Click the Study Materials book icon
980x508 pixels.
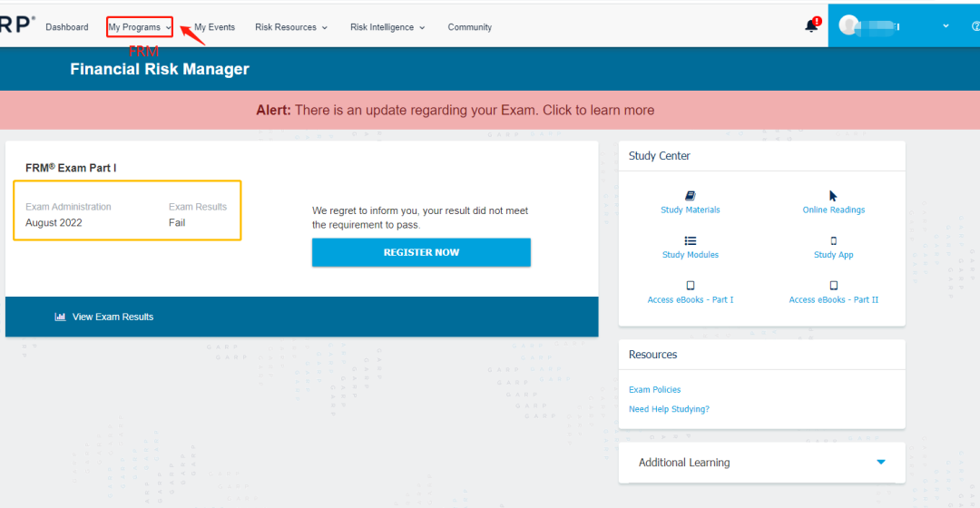690,196
